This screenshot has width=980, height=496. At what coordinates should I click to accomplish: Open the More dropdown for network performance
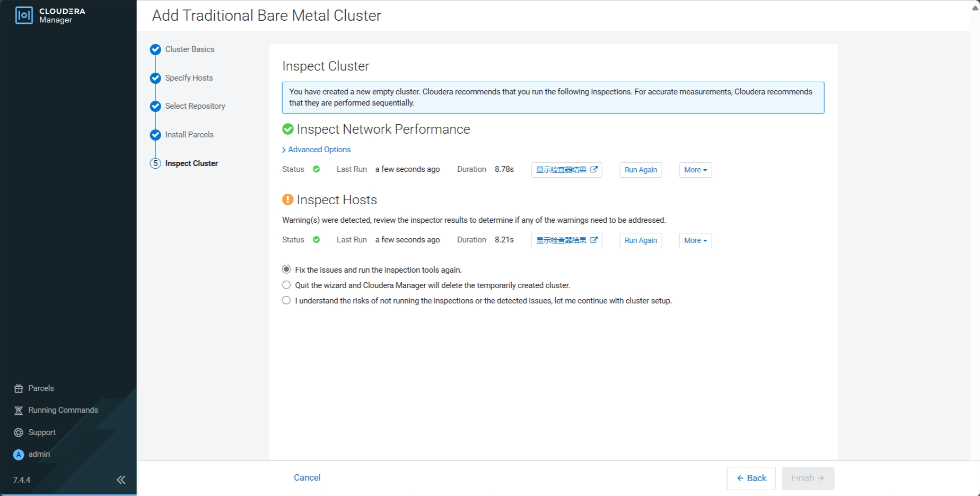coord(695,170)
